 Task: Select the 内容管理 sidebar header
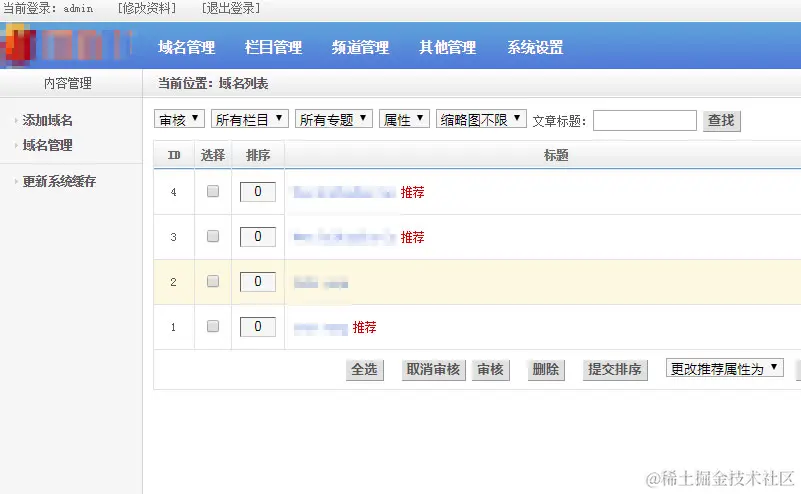(68, 83)
